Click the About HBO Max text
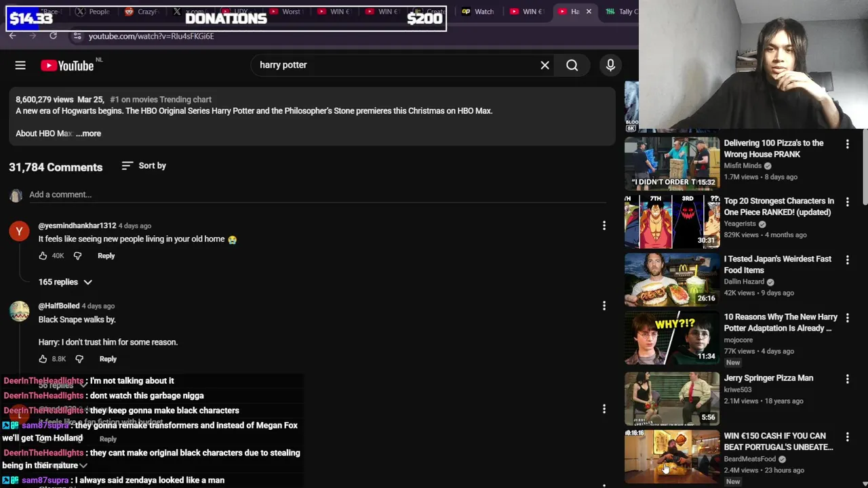This screenshot has width=868, height=488. (43, 134)
